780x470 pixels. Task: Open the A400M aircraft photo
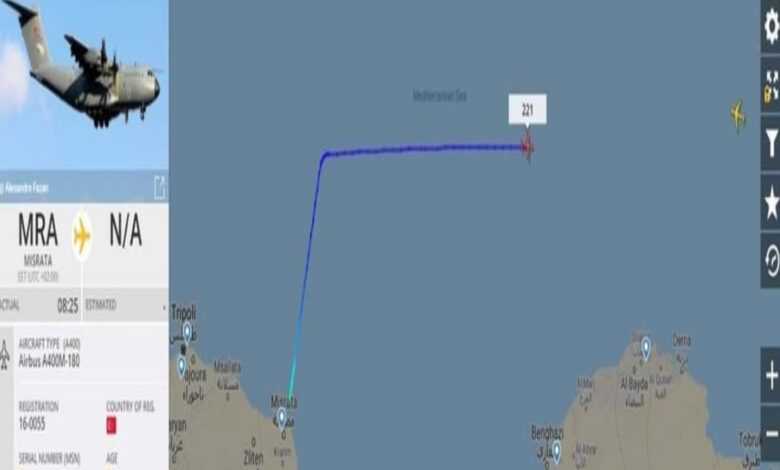[x=84, y=85]
